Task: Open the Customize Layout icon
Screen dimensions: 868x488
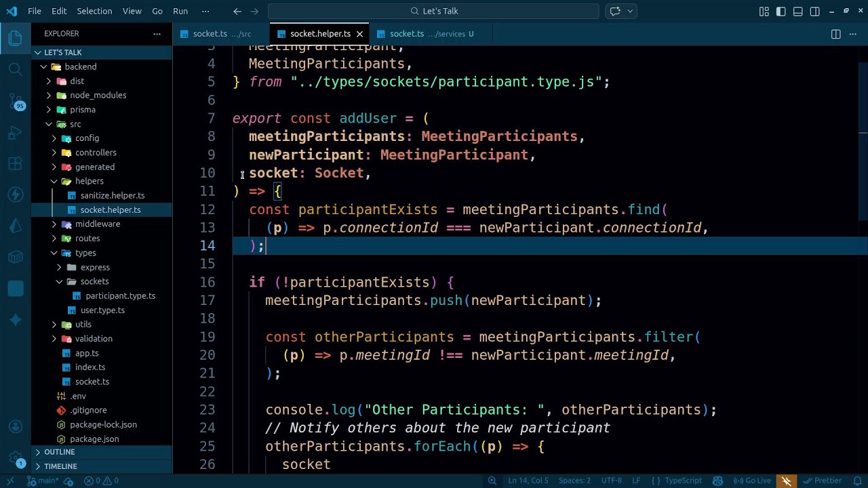Action: pyautogui.click(x=764, y=11)
